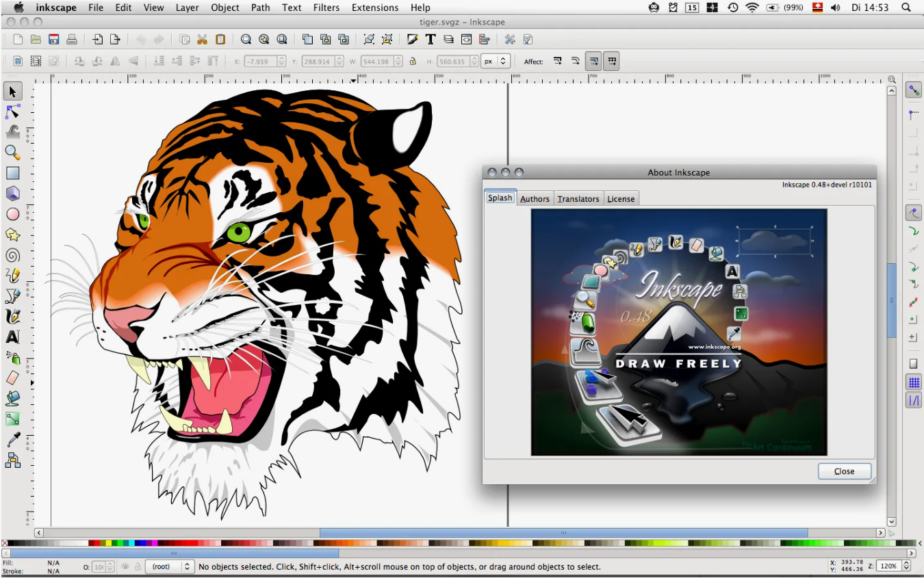The width and height of the screenshot is (924, 578).
Task: Switch to the Authors tab
Action: tap(535, 198)
